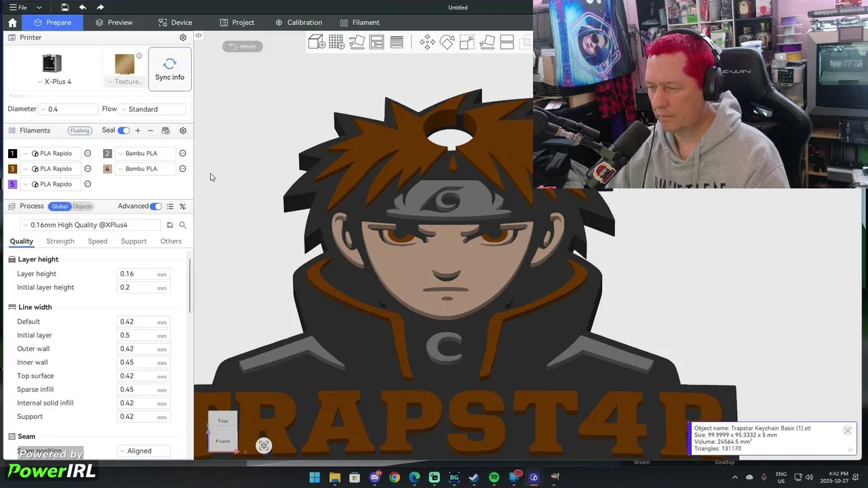Screen dimensions: 868x488
Task: Open the File menu
Action: pos(25,7)
